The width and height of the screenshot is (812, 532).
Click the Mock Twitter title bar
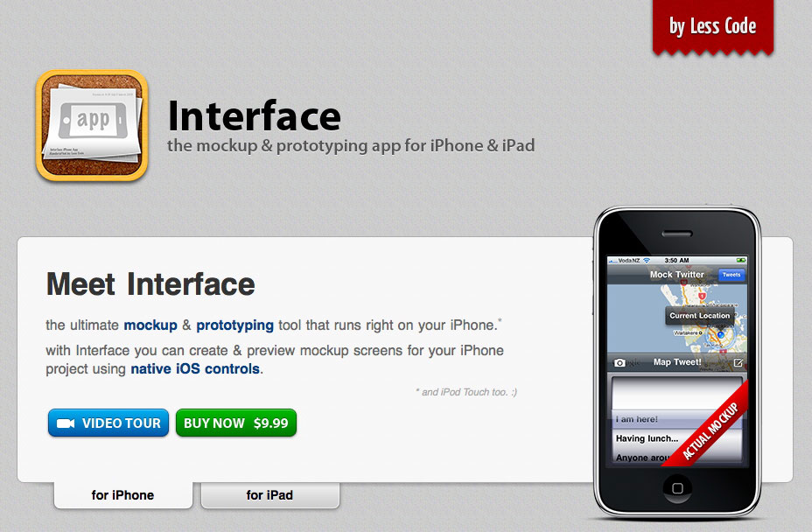[677, 275]
